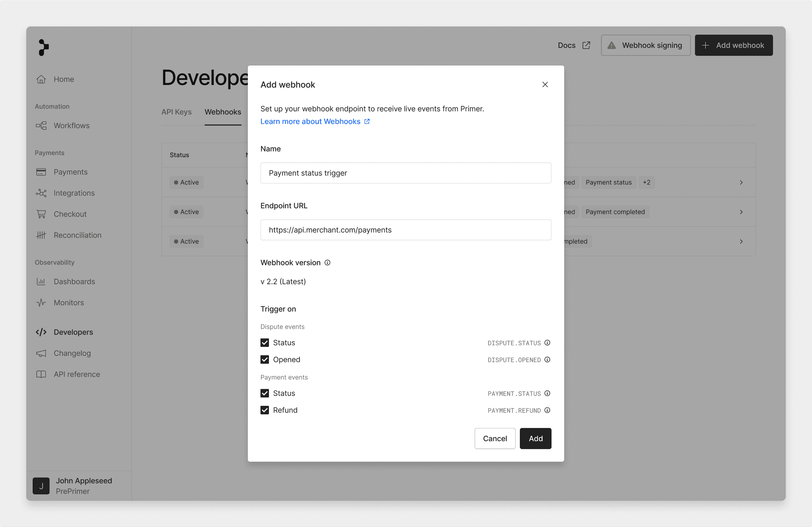Image resolution: width=812 pixels, height=527 pixels.
Task: Expand the third webhook row chevron
Action: 741,241
